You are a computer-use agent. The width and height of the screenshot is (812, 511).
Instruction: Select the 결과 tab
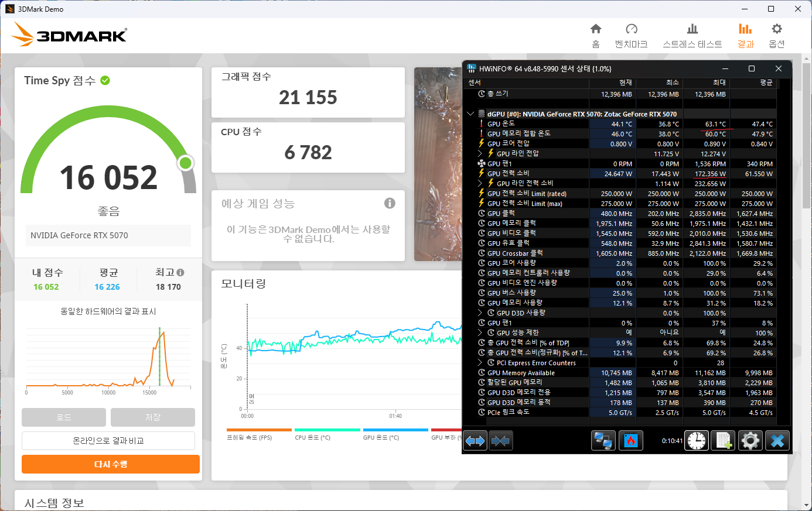(745, 36)
